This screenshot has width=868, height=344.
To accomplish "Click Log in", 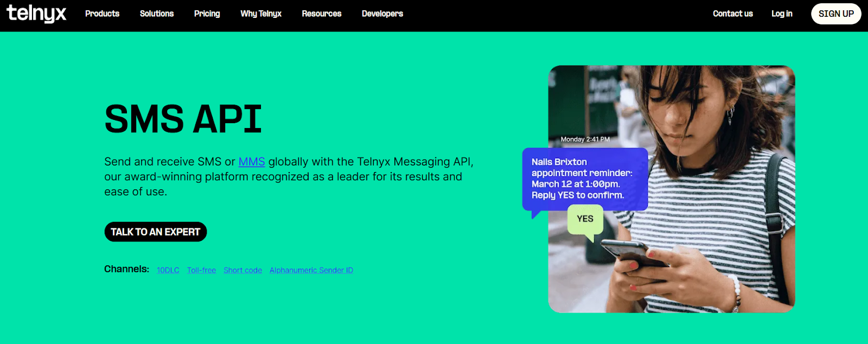I will [782, 14].
